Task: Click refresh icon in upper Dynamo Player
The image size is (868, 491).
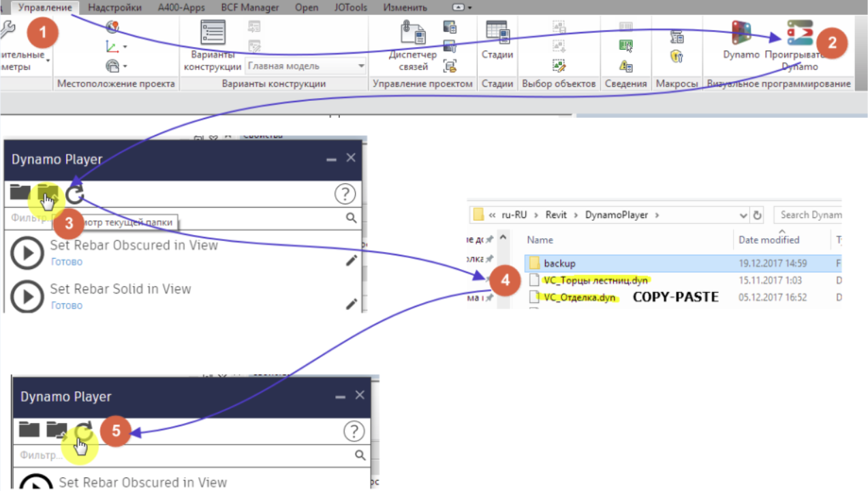Action: coord(74,194)
